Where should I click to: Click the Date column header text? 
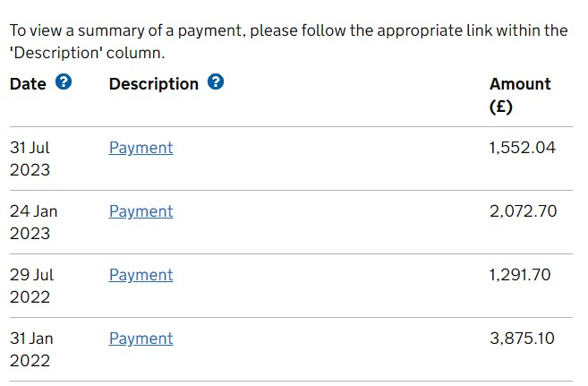(28, 83)
